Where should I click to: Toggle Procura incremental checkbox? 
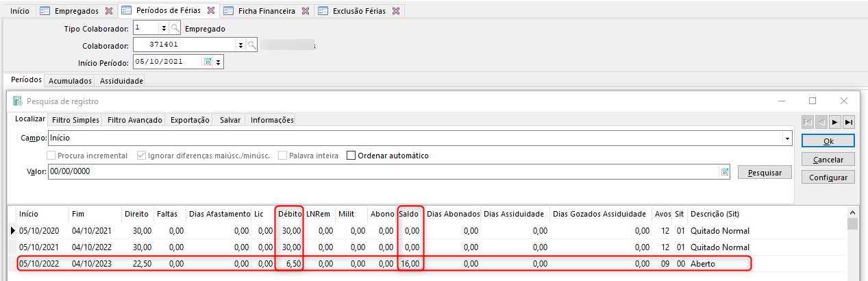pyautogui.click(x=51, y=156)
